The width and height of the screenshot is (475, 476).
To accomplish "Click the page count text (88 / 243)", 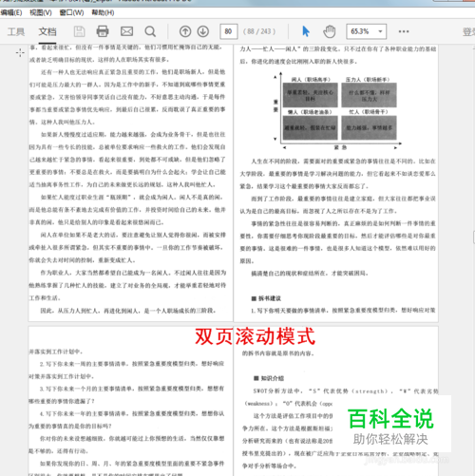I will tap(259, 31).
